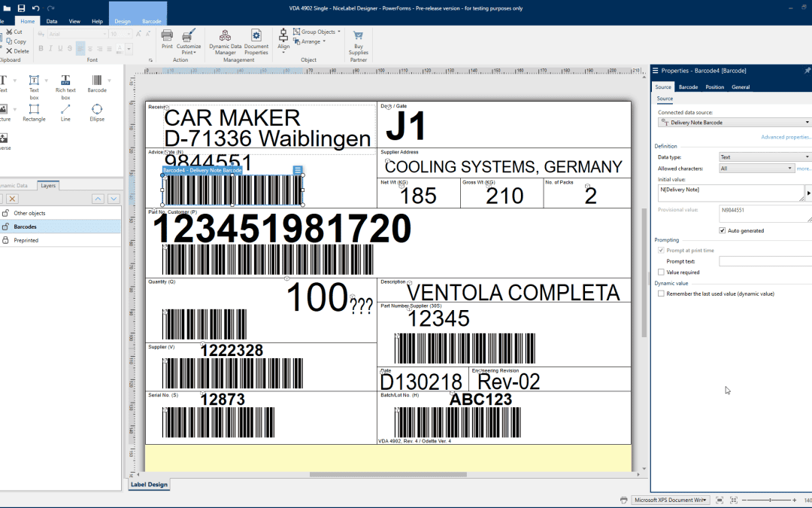Open the Arrange dropdown
812x508 pixels.
(x=310, y=41)
